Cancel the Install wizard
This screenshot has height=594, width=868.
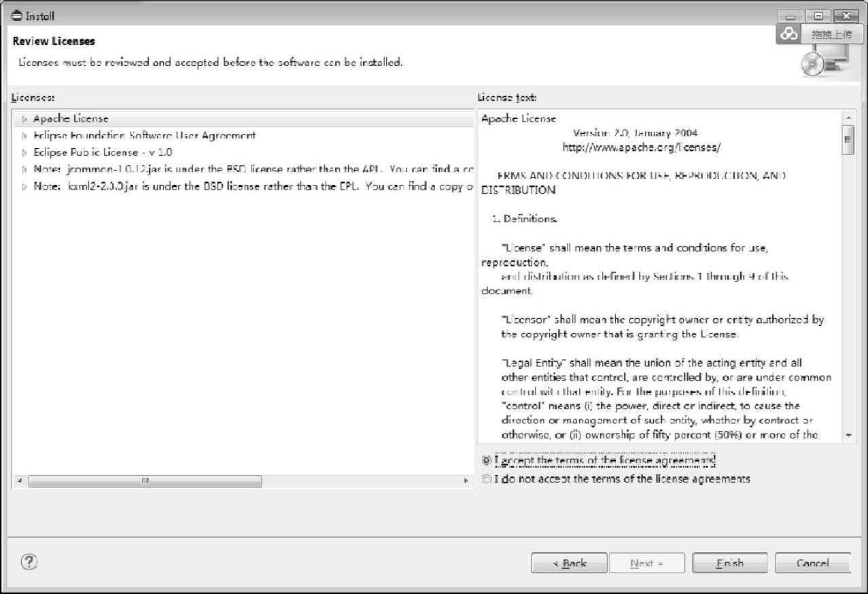[x=813, y=563]
